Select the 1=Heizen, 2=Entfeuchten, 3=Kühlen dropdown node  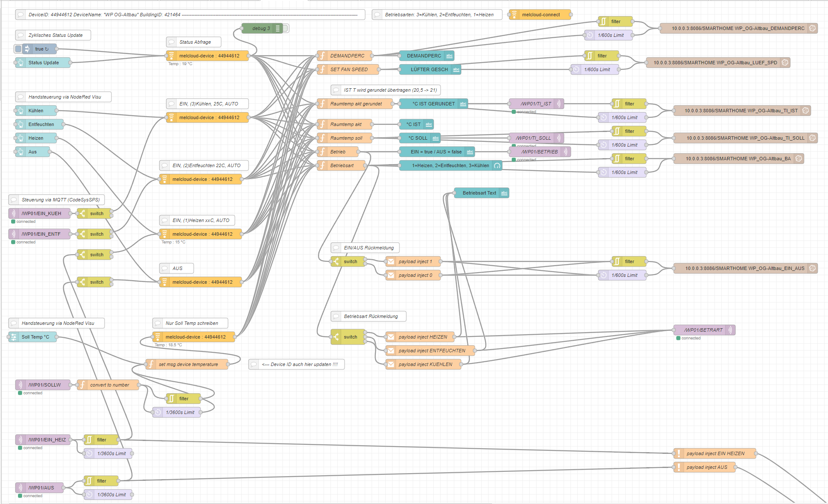tap(450, 165)
